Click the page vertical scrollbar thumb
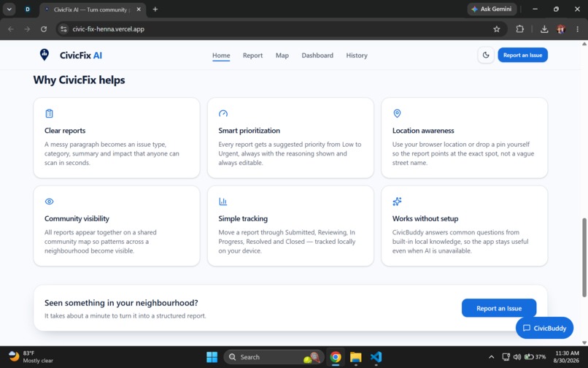This screenshot has height=368, width=588. [x=584, y=257]
